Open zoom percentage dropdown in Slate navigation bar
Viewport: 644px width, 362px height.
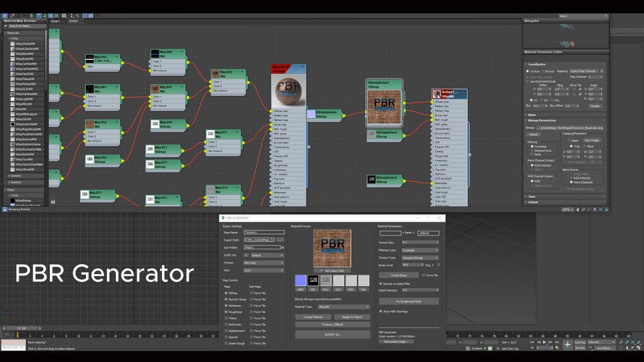[x=568, y=210]
